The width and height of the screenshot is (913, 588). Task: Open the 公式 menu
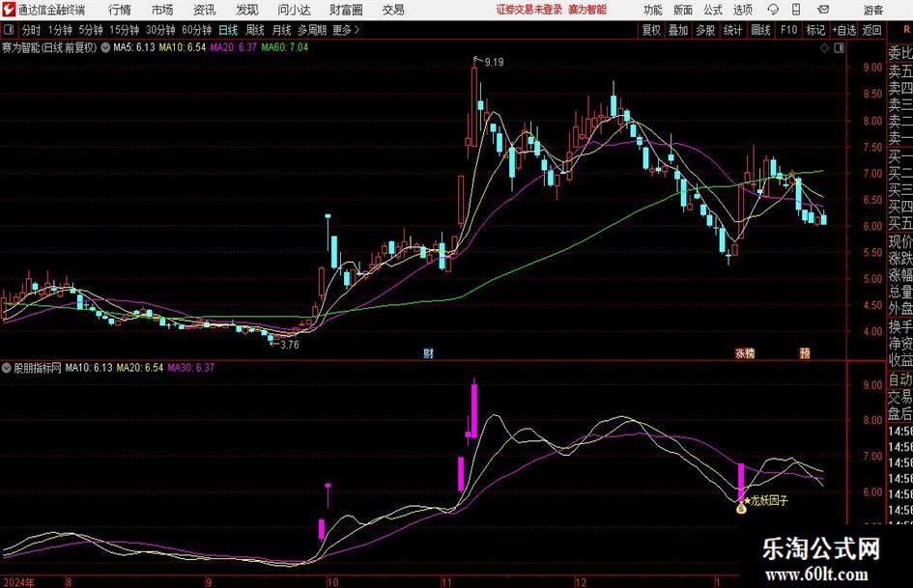tap(713, 10)
